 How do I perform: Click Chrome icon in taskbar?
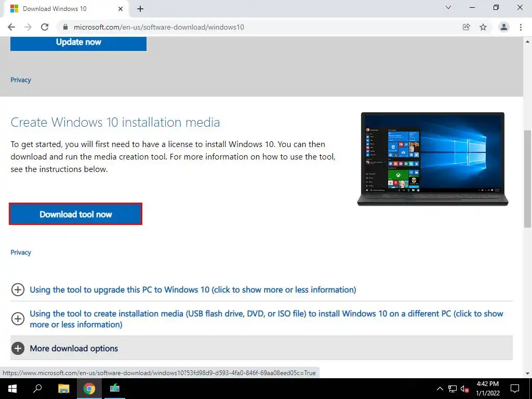(x=89, y=389)
